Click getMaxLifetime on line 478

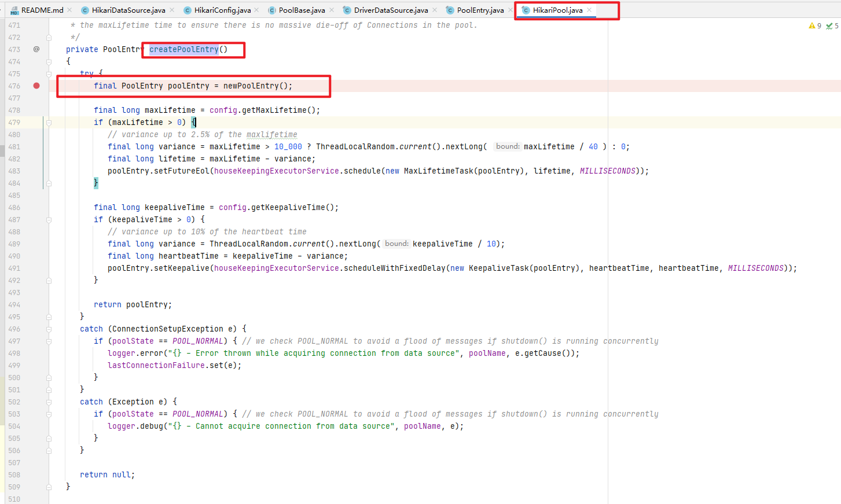coord(274,110)
